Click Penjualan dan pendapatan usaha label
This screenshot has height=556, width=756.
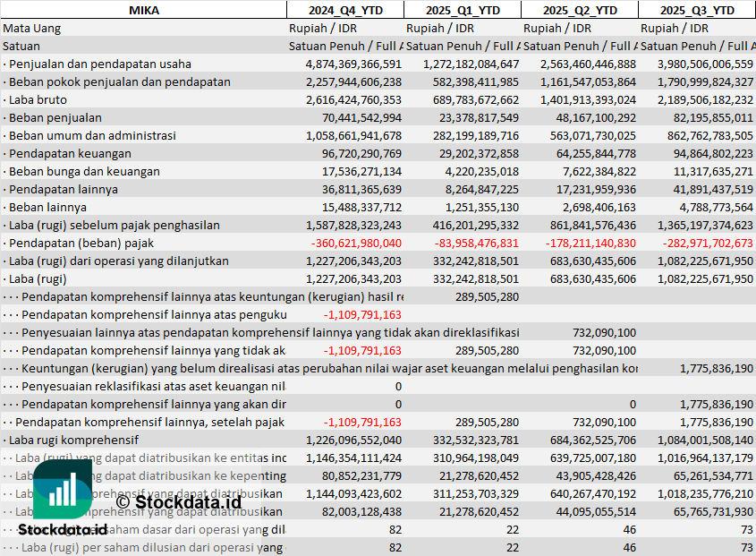pyautogui.click(x=100, y=64)
